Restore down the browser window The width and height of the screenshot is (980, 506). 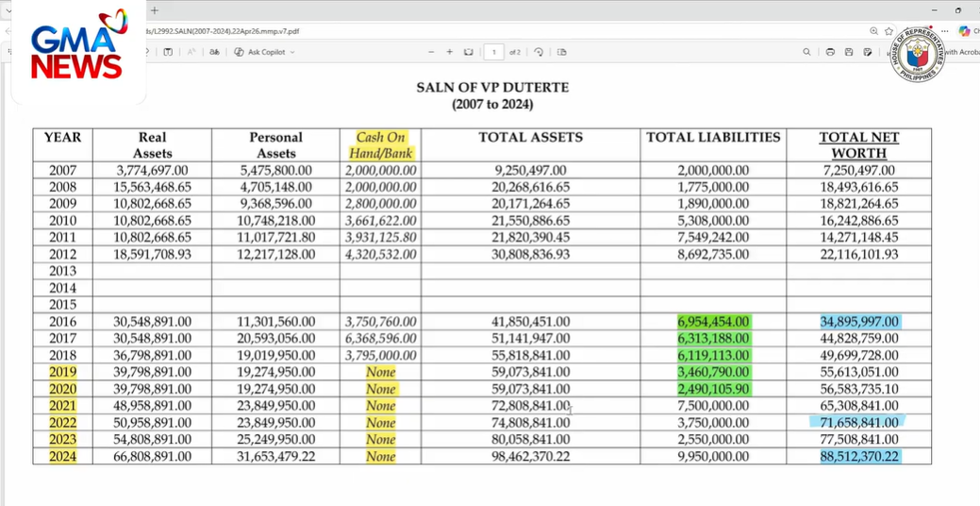click(x=958, y=10)
